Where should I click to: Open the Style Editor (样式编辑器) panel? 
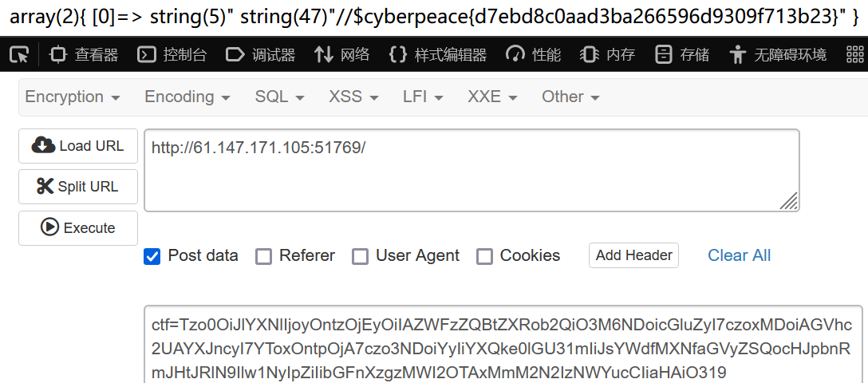(438, 55)
